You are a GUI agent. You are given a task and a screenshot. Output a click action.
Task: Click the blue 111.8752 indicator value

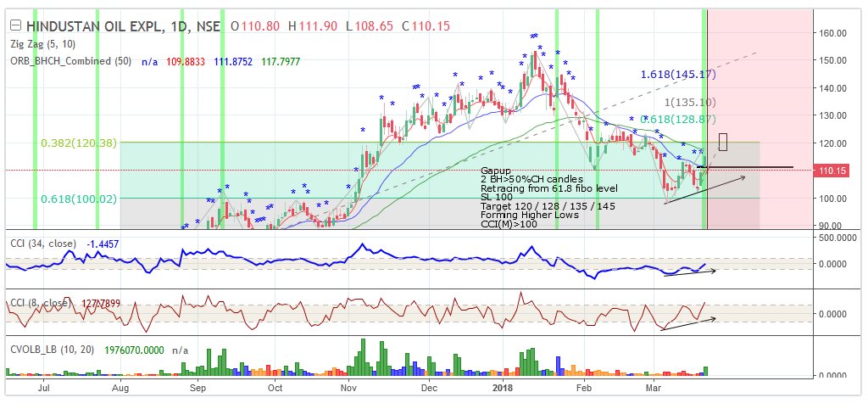click(233, 61)
